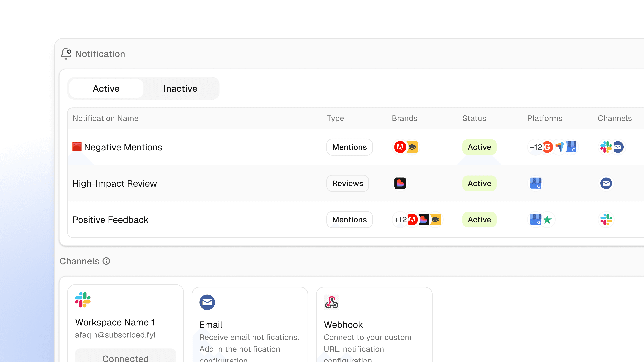Click the red square beside Negative Mentions

[x=77, y=147]
